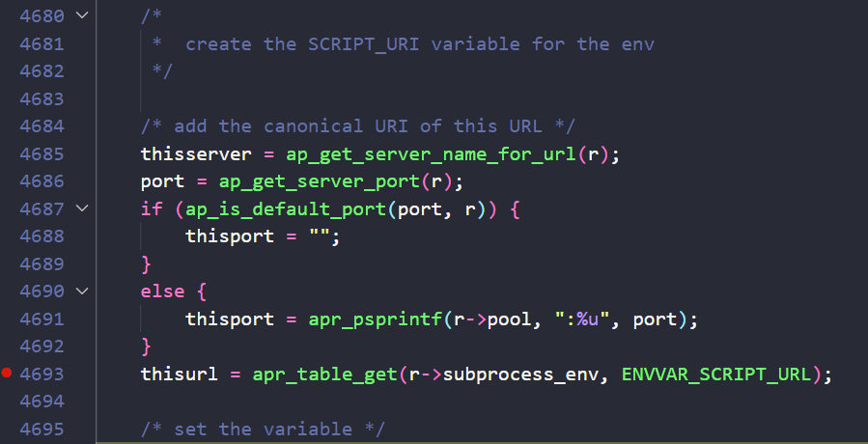Remove the breakpoint on line 4693
868x444 pixels.
[x=7, y=374]
